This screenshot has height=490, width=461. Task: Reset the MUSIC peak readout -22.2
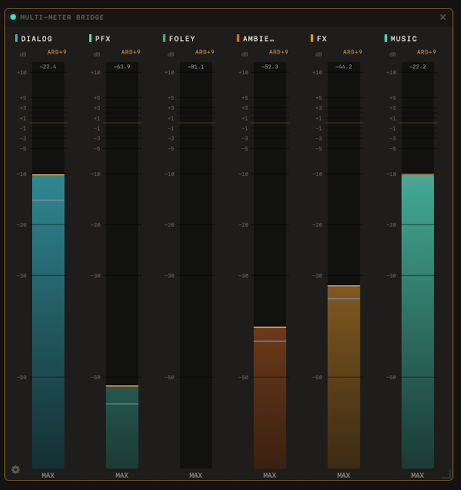point(418,67)
